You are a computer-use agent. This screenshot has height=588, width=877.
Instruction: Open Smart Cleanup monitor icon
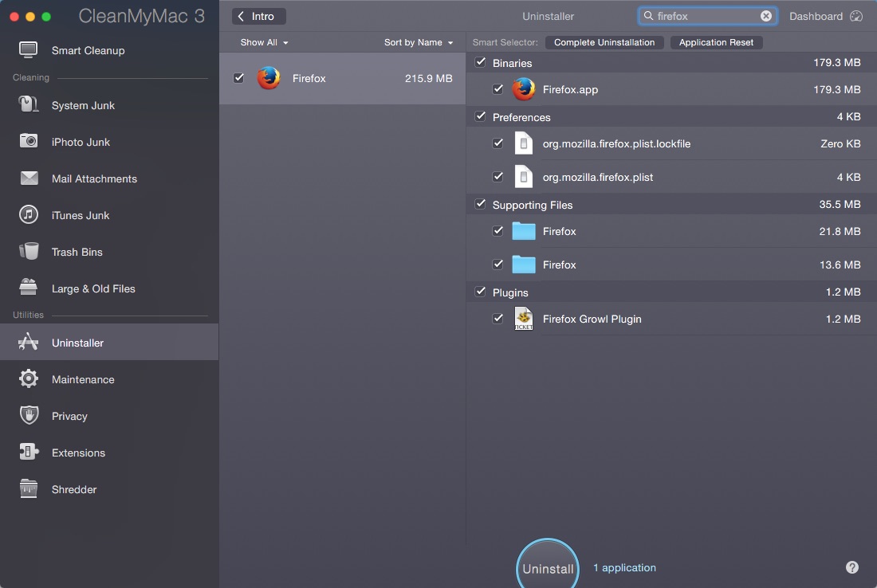point(29,50)
